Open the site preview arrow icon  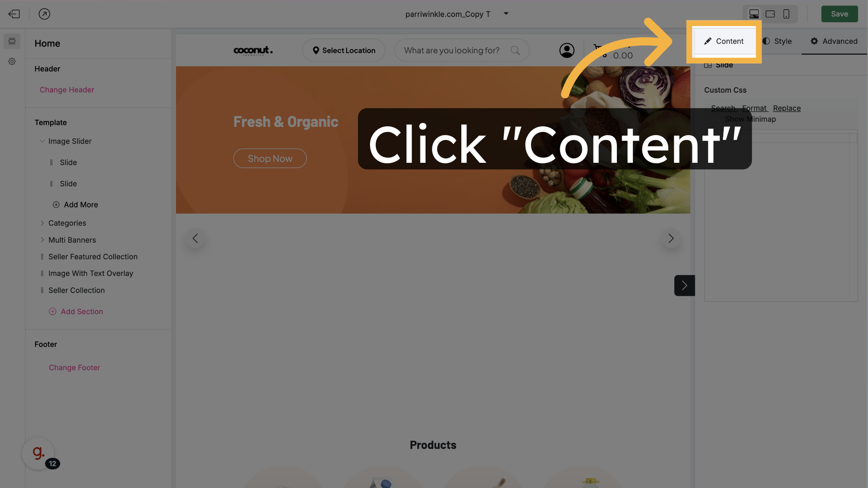click(44, 14)
